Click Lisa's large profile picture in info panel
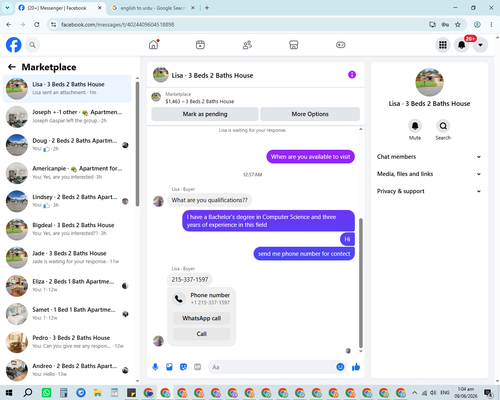The width and height of the screenshot is (500, 400). click(429, 82)
